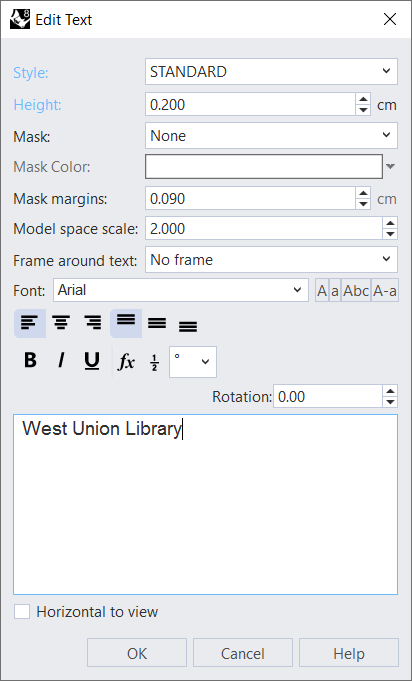This screenshot has width=412, height=681.
Task: Convert text to all uppercase
Action: coord(322,290)
